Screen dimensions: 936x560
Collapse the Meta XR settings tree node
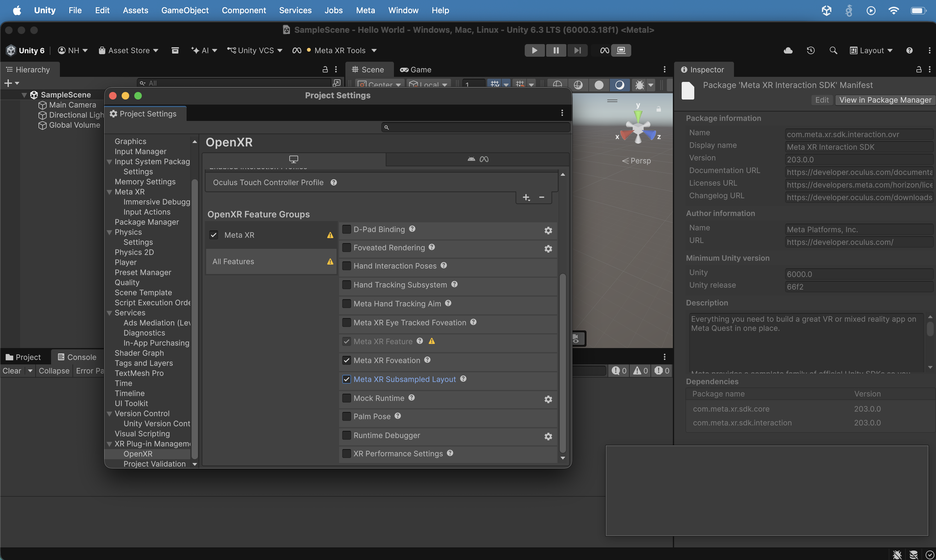click(109, 192)
